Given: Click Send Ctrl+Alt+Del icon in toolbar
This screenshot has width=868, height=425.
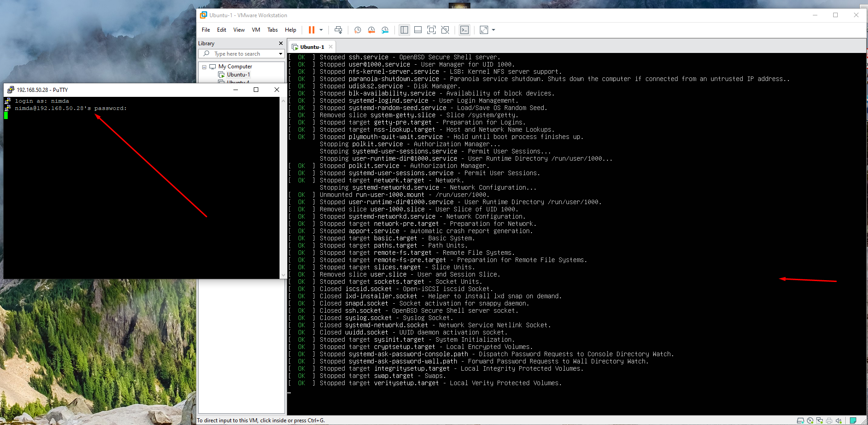Looking at the screenshot, I should click(338, 30).
